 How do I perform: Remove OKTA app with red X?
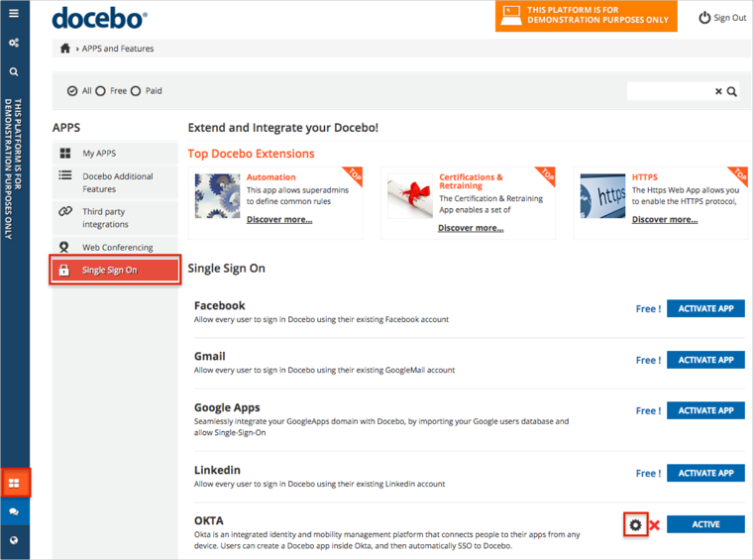pyautogui.click(x=654, y=525)
